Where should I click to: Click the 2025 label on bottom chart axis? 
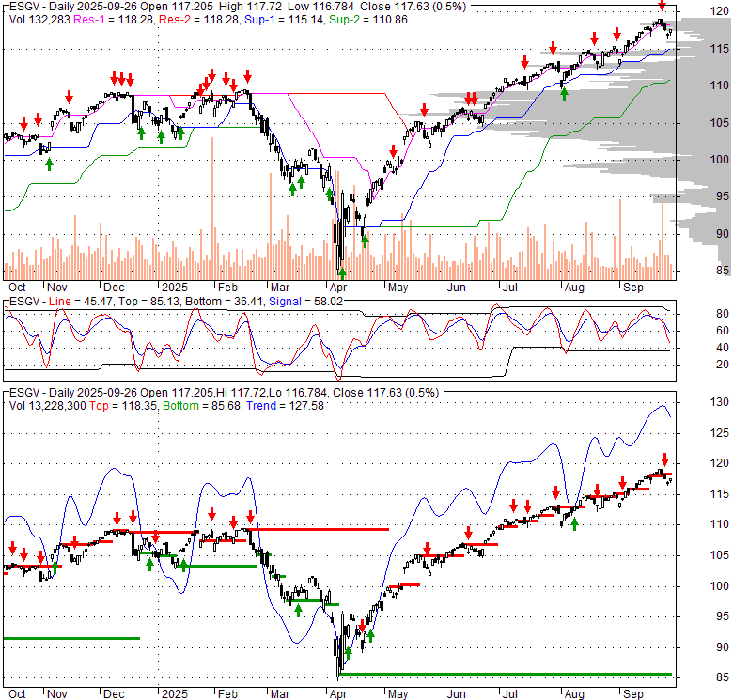point(175,694)
